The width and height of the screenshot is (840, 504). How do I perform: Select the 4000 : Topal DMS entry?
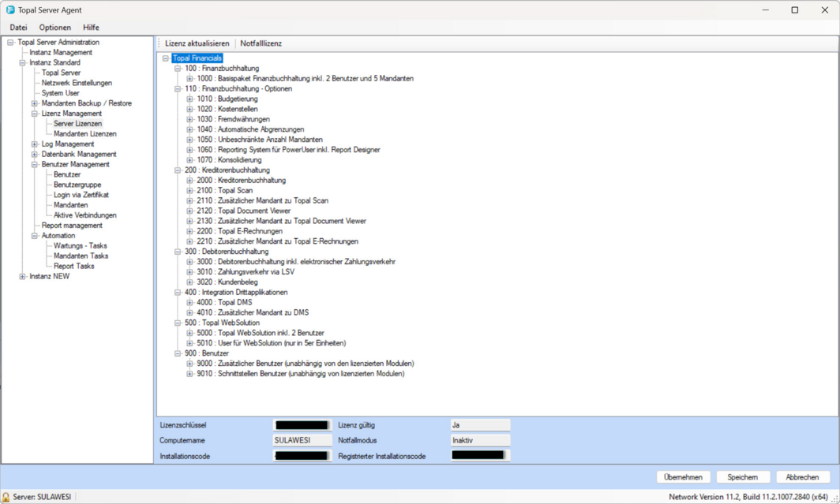pos(223,302)
